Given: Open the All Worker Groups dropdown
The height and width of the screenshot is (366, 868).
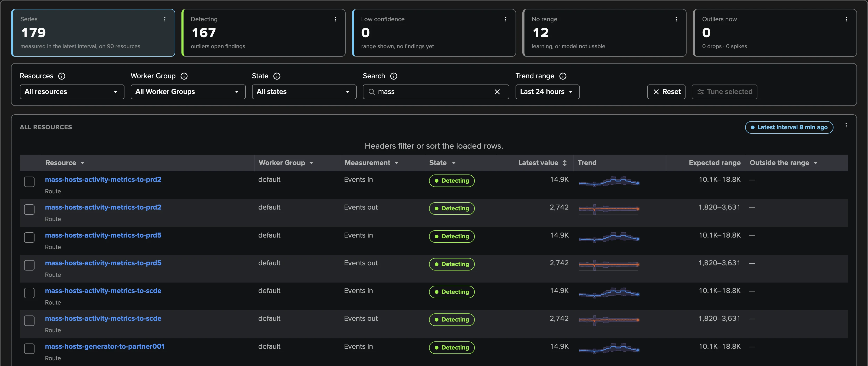Looking at the screenshot, I should (188, 92).
